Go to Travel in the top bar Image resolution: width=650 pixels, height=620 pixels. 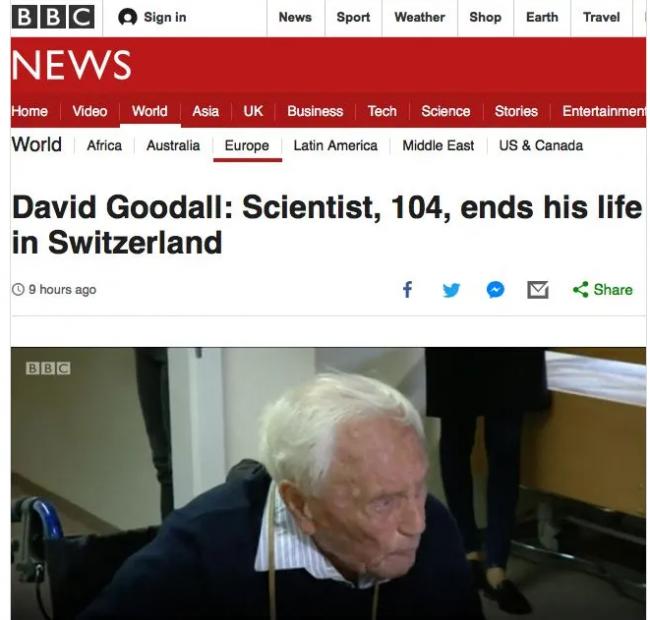coord(601,17)
